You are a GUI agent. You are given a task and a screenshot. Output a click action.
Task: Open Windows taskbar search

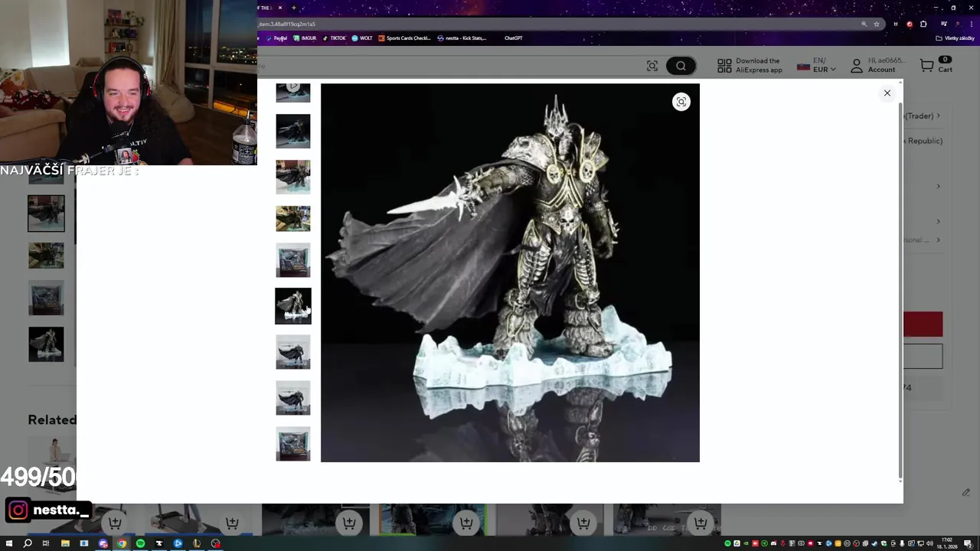pos(28,543)
